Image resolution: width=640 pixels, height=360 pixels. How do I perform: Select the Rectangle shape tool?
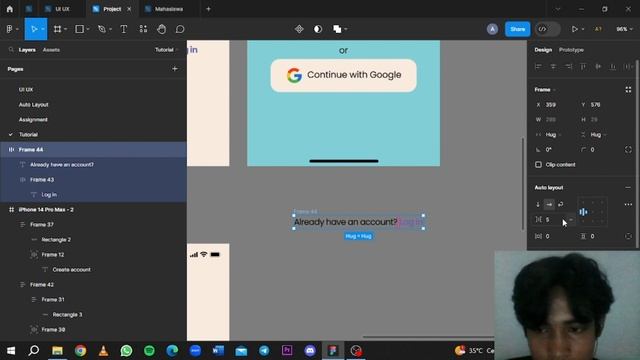point(80,29)
